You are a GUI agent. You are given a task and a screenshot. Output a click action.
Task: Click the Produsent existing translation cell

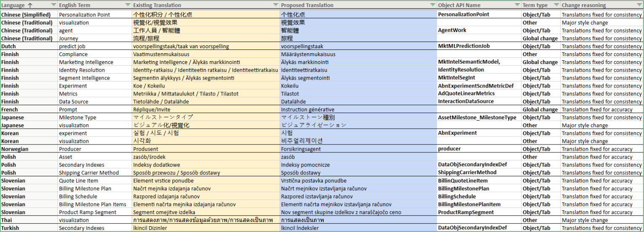pyautogui.click(x=206, y=149)
